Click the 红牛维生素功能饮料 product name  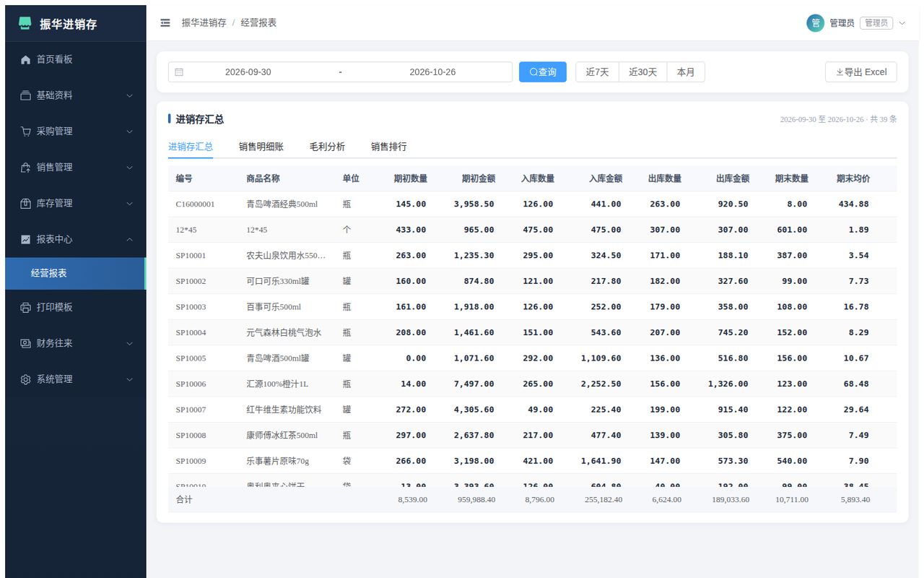coord(284,410)
